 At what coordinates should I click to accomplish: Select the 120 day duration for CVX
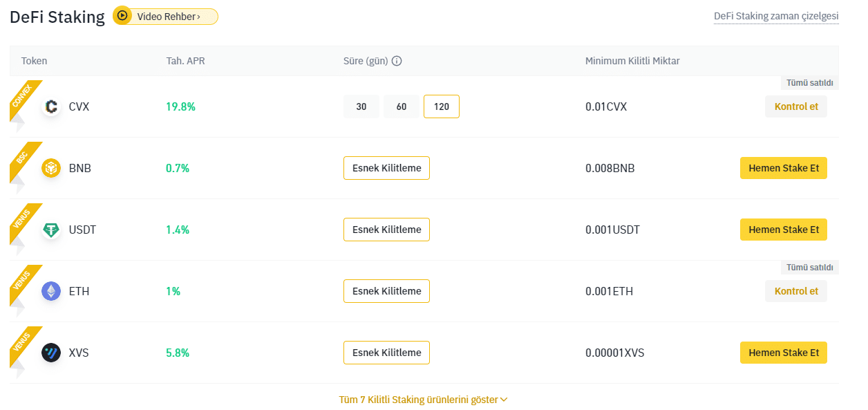(x=442, y=106)
